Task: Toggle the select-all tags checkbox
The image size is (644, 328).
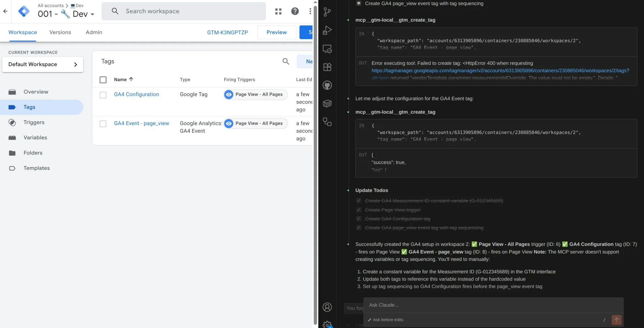Action: coord(103,80)
